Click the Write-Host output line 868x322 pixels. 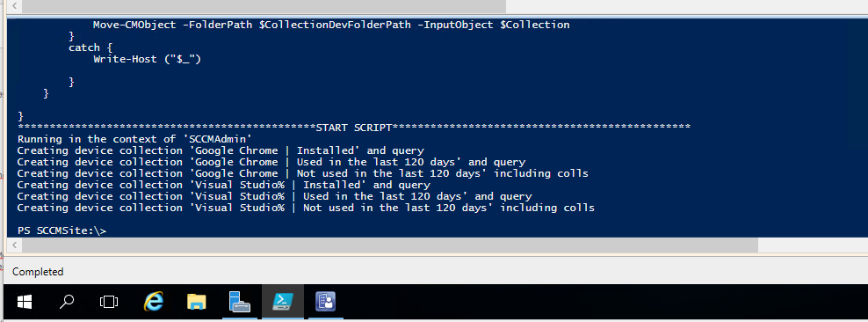pos(148,59)
